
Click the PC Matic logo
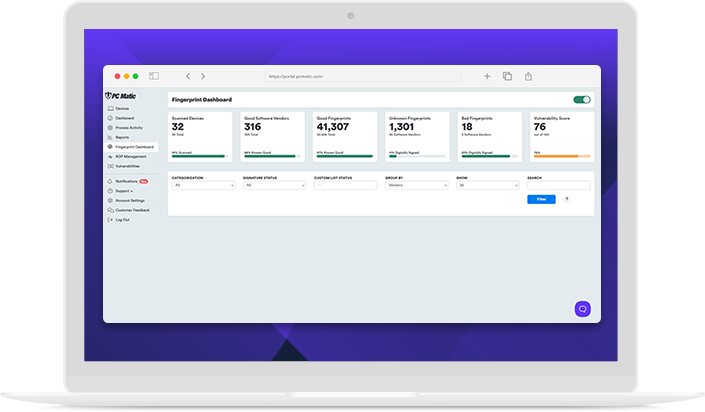(x=124, y=96)
